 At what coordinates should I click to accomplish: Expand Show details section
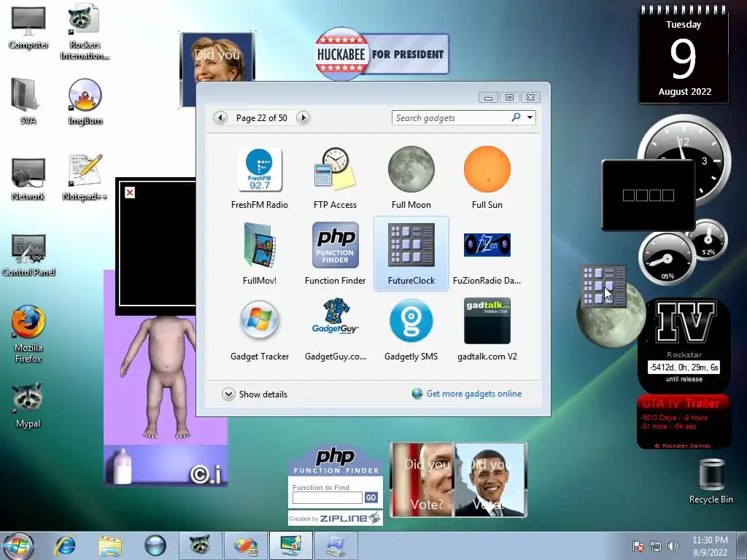pyautogui.click(x=255, y=394)
